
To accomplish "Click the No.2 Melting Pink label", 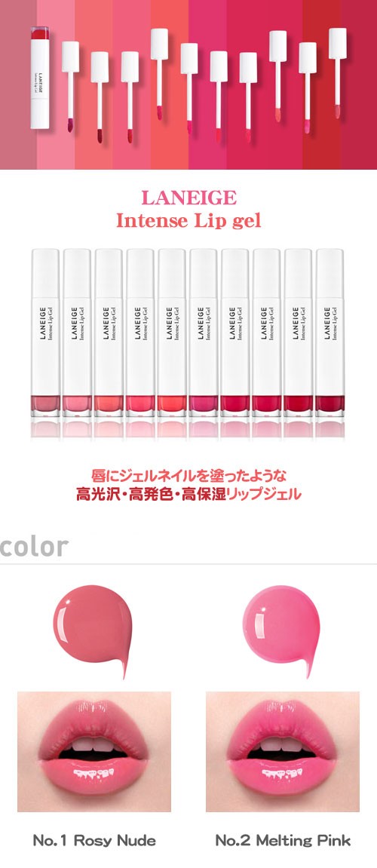I will point(283,840).
